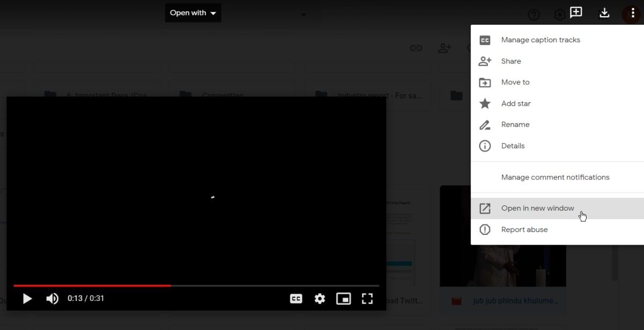Enable picture-in-picture mode

(x=343, y=299)
